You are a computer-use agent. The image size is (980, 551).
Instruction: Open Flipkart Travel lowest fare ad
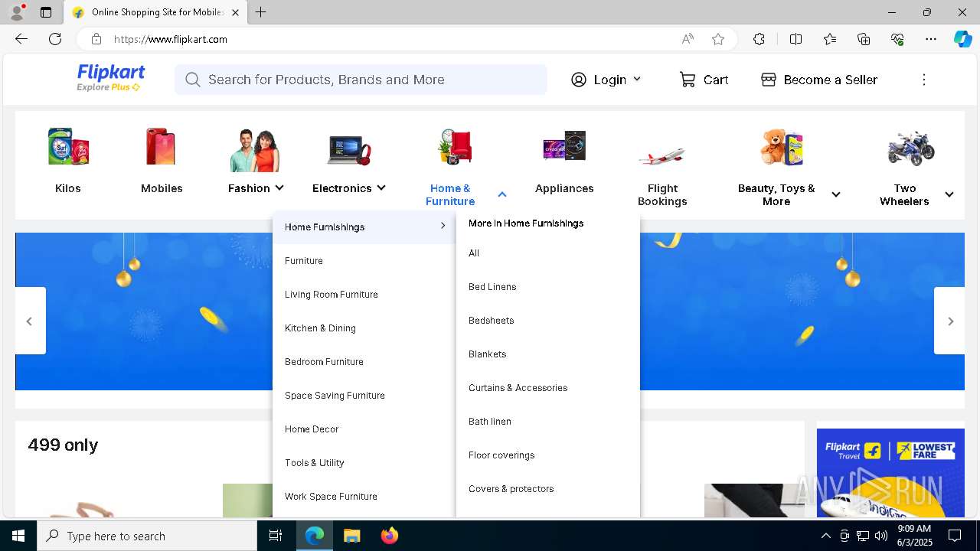tap(890, 473)
